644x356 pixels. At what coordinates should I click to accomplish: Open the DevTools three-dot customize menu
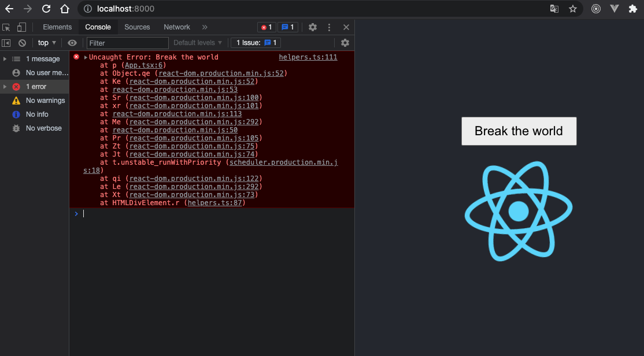click(x=329, y=27)
